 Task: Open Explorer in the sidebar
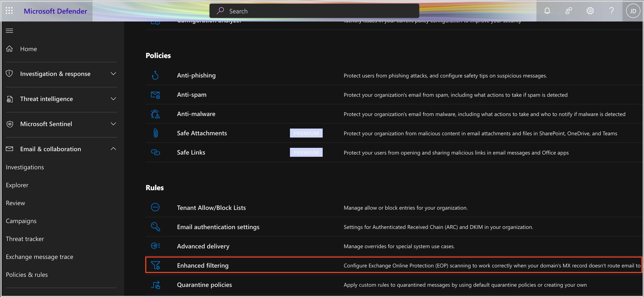click(x=17, y=185)
